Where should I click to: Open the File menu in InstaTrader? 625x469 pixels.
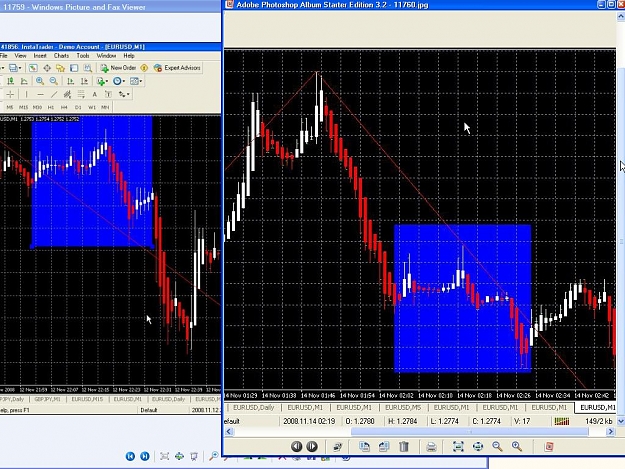[4, 56]
